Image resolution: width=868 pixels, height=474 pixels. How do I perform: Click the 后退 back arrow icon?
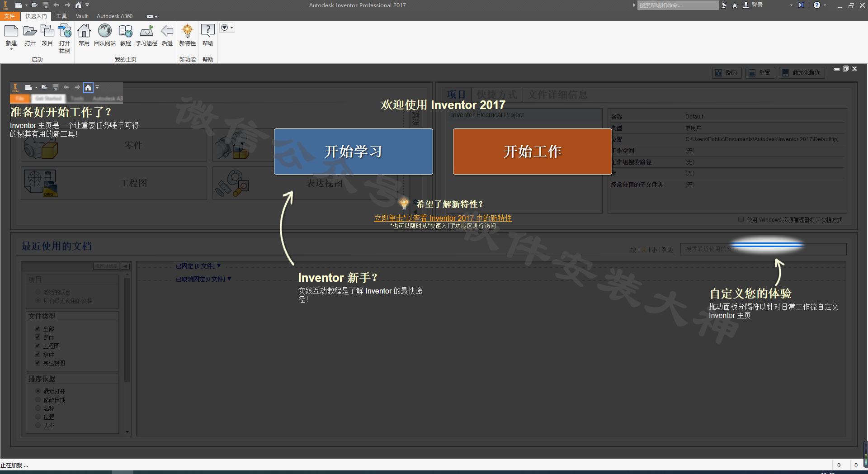tap(167, 31)
